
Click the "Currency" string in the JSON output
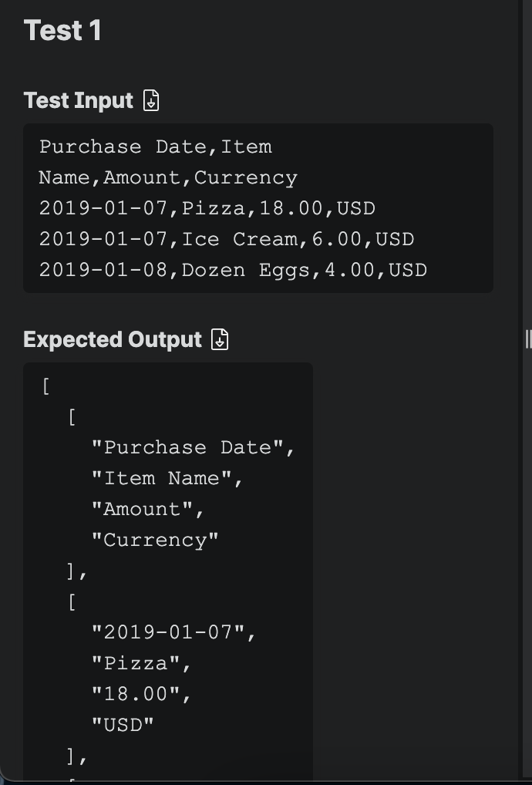pos(157,539)
